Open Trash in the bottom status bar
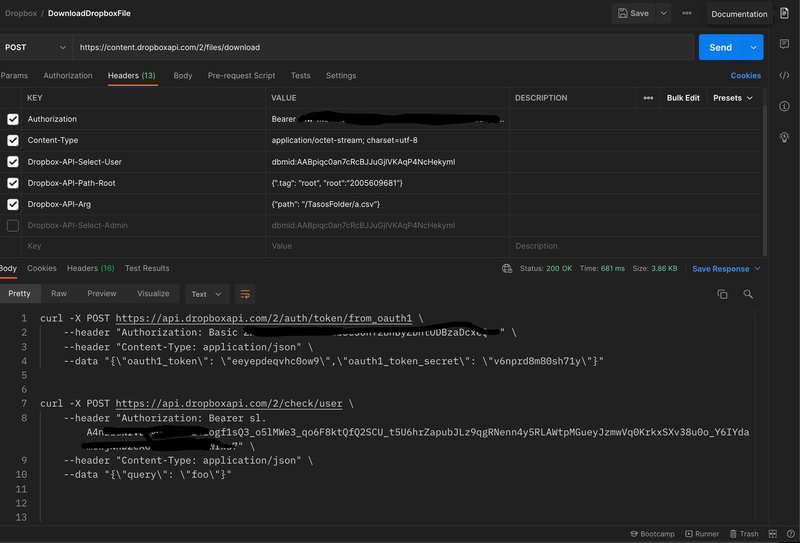This screenshot has height=543, width=800. tap(743, 534)
